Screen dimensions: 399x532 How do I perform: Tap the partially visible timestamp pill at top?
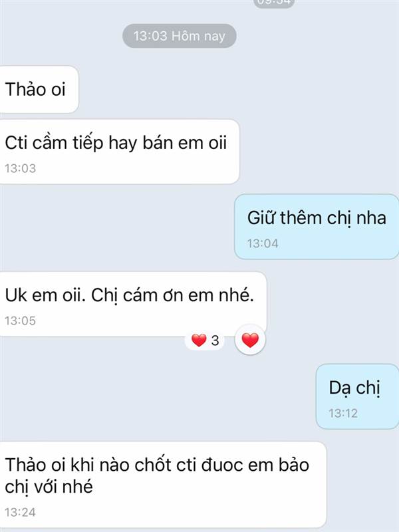274,3
